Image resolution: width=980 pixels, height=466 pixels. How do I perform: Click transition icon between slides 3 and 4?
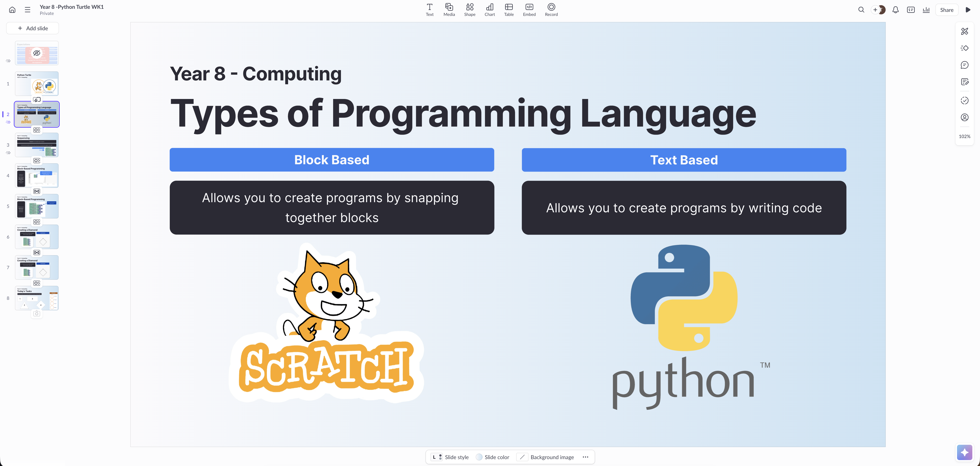click(x=37, y=160)
